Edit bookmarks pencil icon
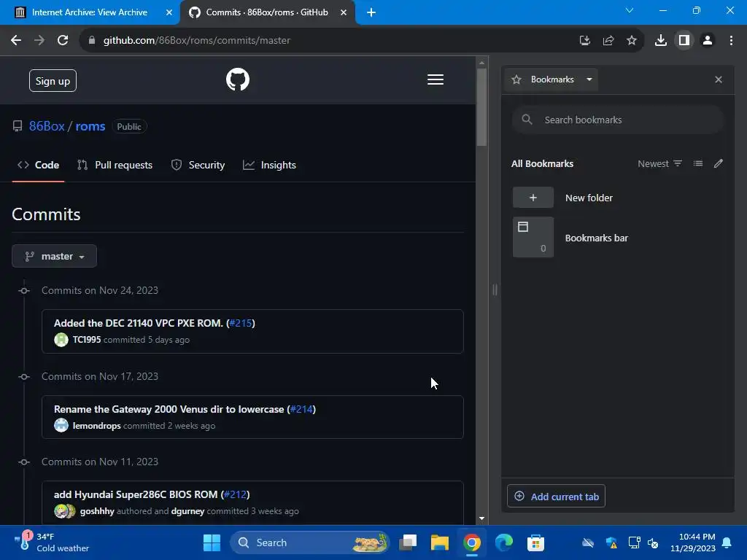Screen dimensions: 747x560 pos(719,163)
